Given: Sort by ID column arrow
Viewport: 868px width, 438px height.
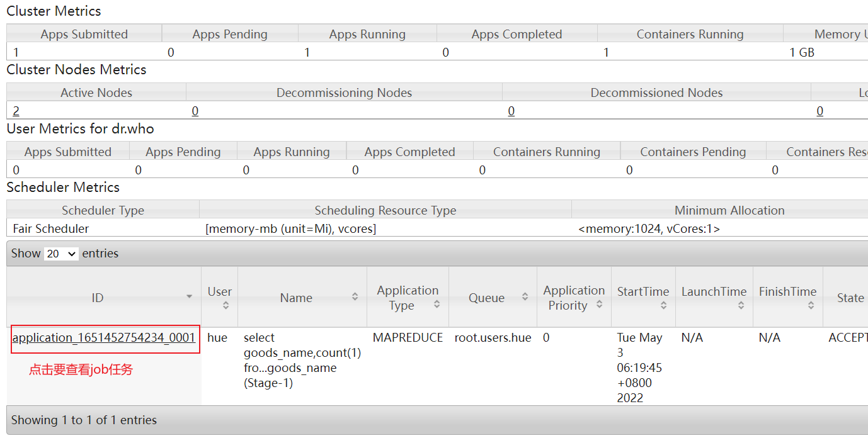Looking at the screenshot, I should (x=189, y=296).
